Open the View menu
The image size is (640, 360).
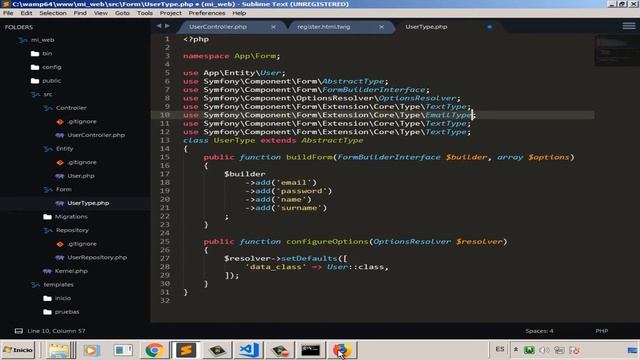click(100, 13)
